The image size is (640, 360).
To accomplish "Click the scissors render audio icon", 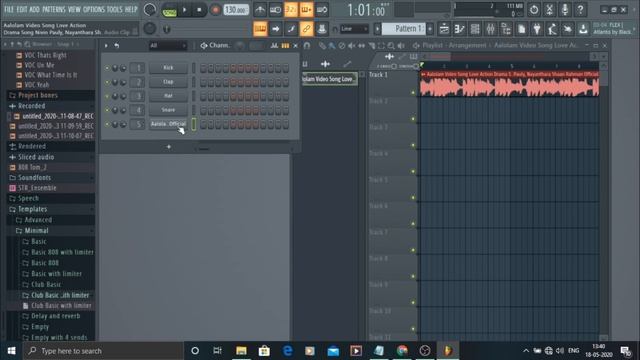I will [549, 9].
